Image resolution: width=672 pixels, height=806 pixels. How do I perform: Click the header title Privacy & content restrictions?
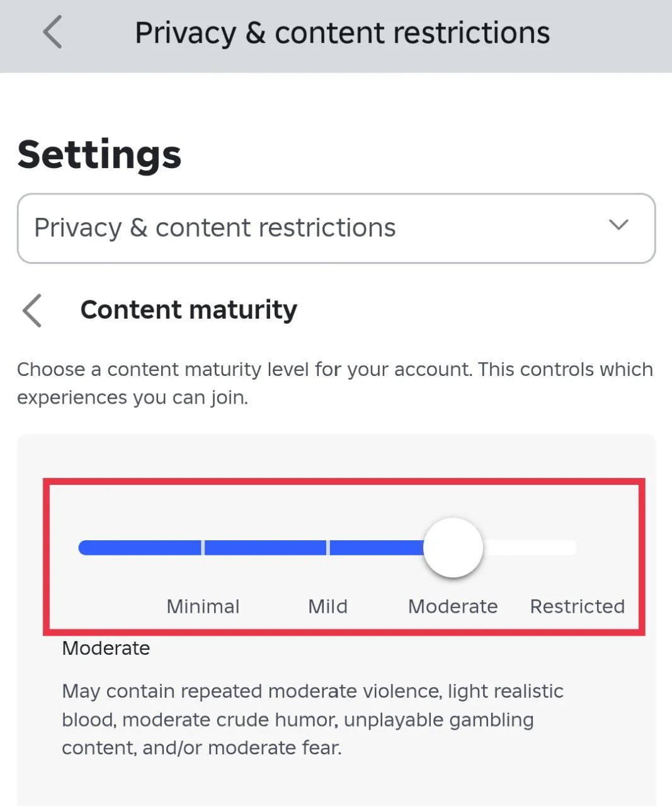click(x=342, y=33)
